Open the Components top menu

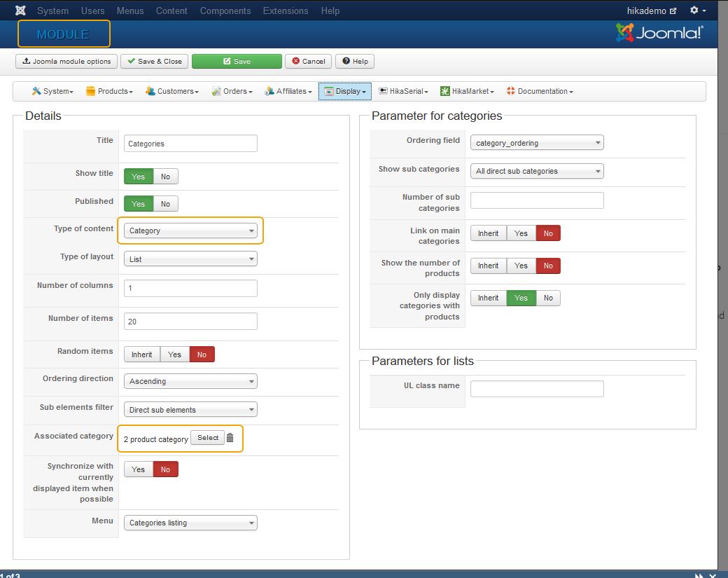225,11
